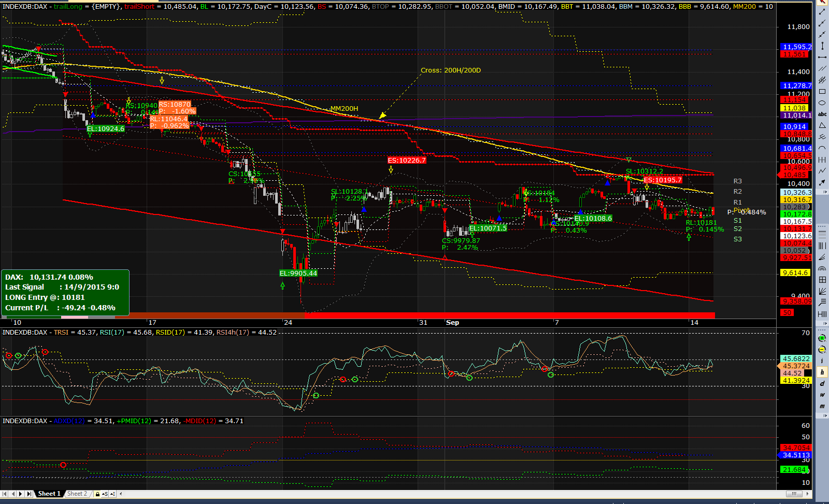Go to previous sheet tab button
Viewport: 829px width, 504px height.
coord(13,494)
